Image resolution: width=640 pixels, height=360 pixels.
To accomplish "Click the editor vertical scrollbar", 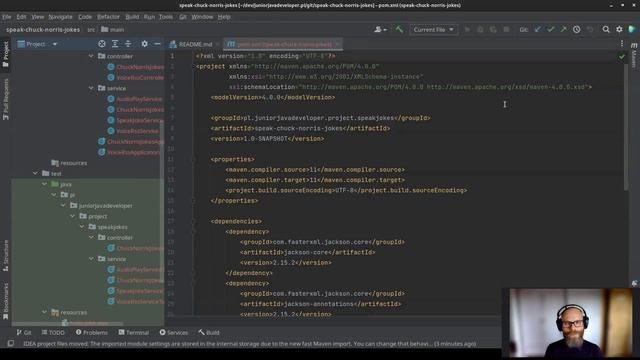I will point(626,127).
